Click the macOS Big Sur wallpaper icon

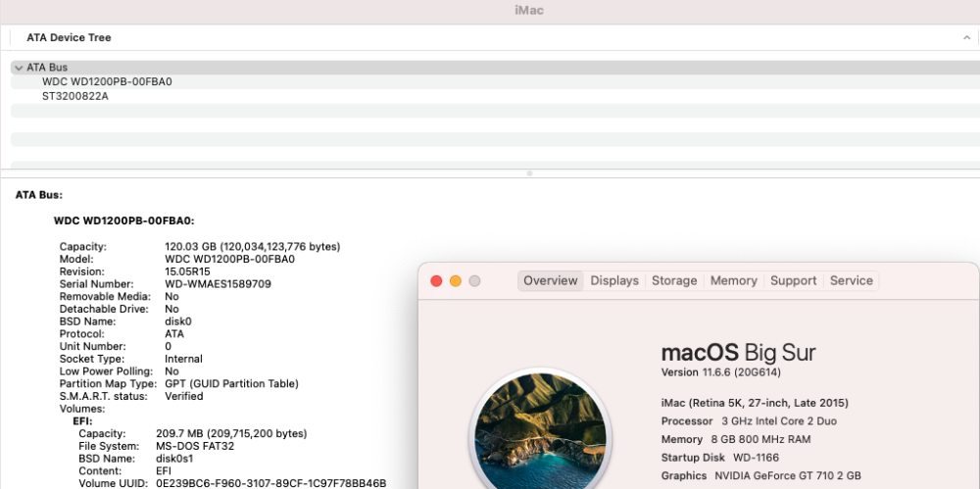[x=540, y=431]
